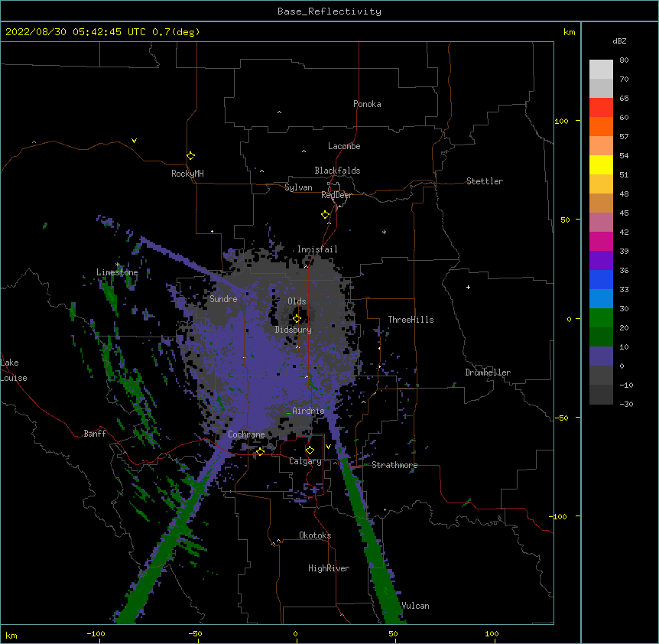This screenshot has width=659, height=644.
Task: Click the purple 10 dBZ legend swatch
Action: (601, 356)
